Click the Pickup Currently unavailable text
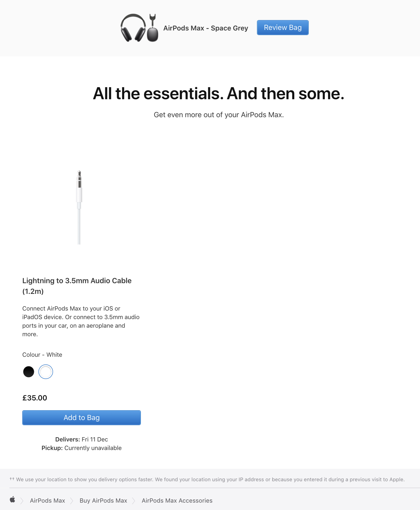Screen dimensions: 420x510 [81, 448]
